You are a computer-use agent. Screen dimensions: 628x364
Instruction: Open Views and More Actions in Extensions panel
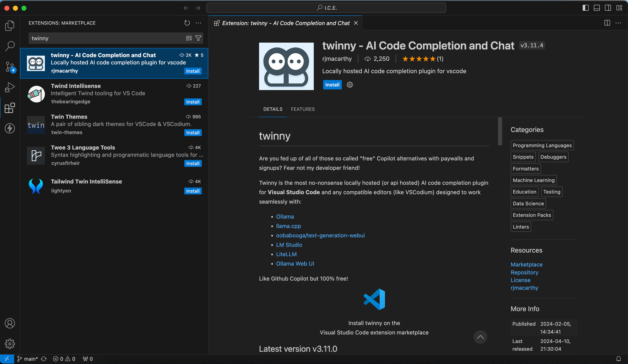(198, 23)
